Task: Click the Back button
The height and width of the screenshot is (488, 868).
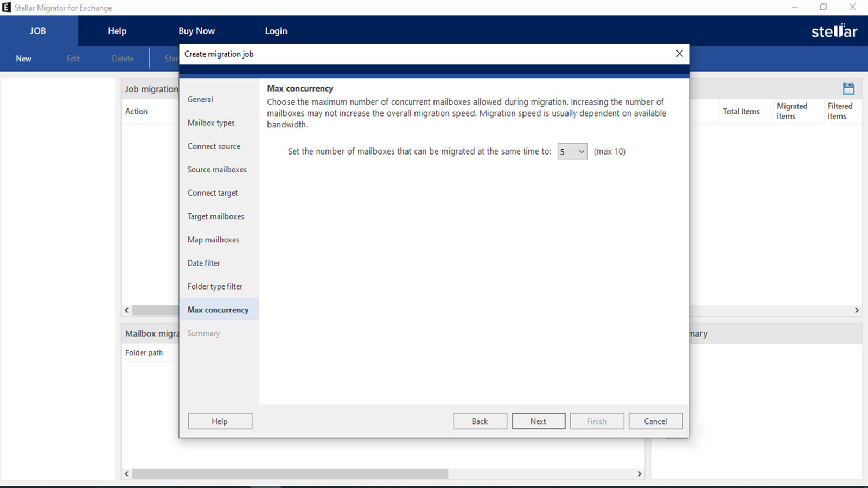Action: 480,421
